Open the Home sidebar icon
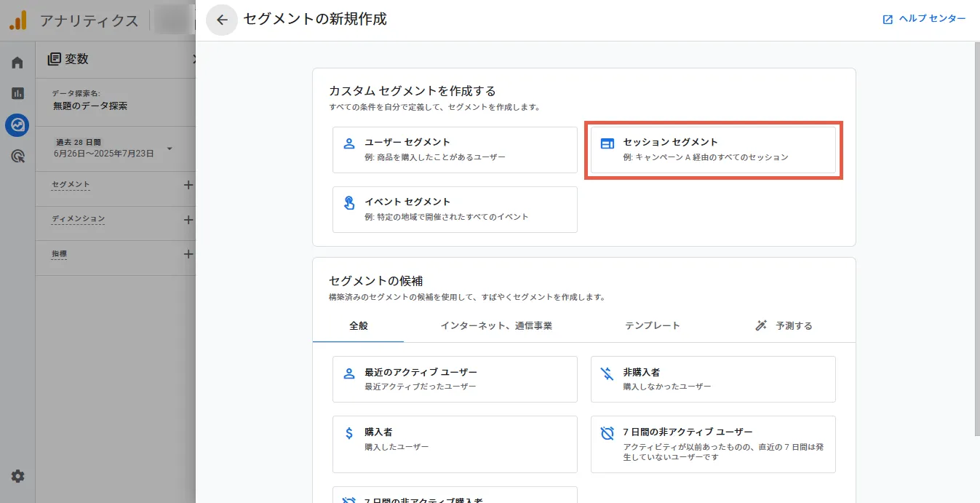 coord(17,63)
